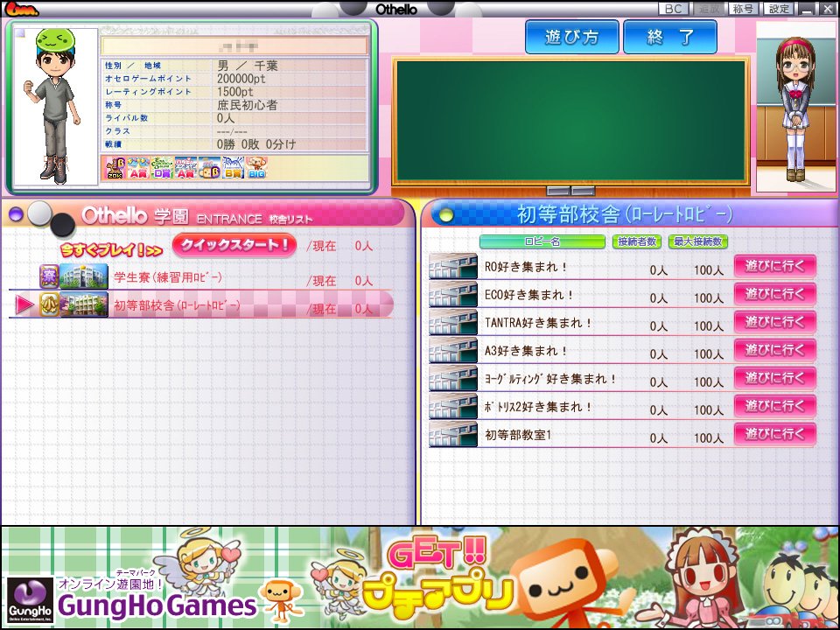Open the BC menu in title bar
Viewport: 840px width, 630px height.
point(672,9)
